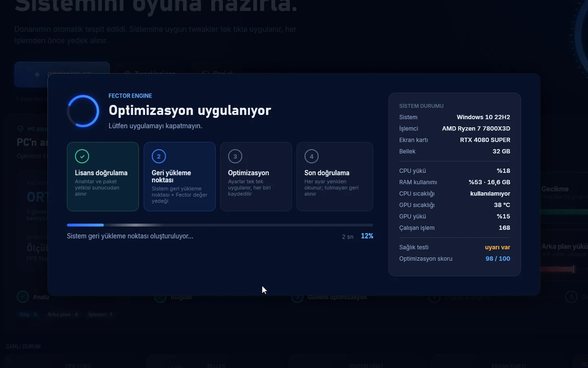Click the green checkmark in Lisans doğrulama card
This screenshot has width=588, height=368.
click(82, 156)
